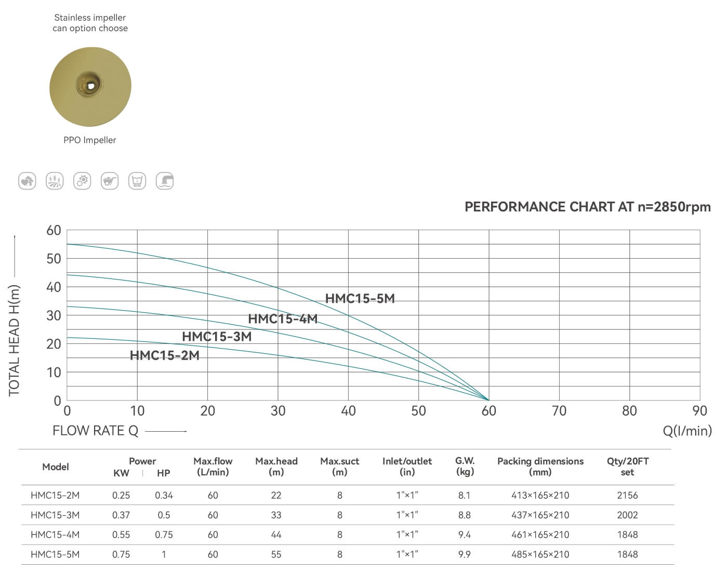Click the water tank icon
Screen dimensions: 728x572
pyautogui.click(x=137, y=181)
